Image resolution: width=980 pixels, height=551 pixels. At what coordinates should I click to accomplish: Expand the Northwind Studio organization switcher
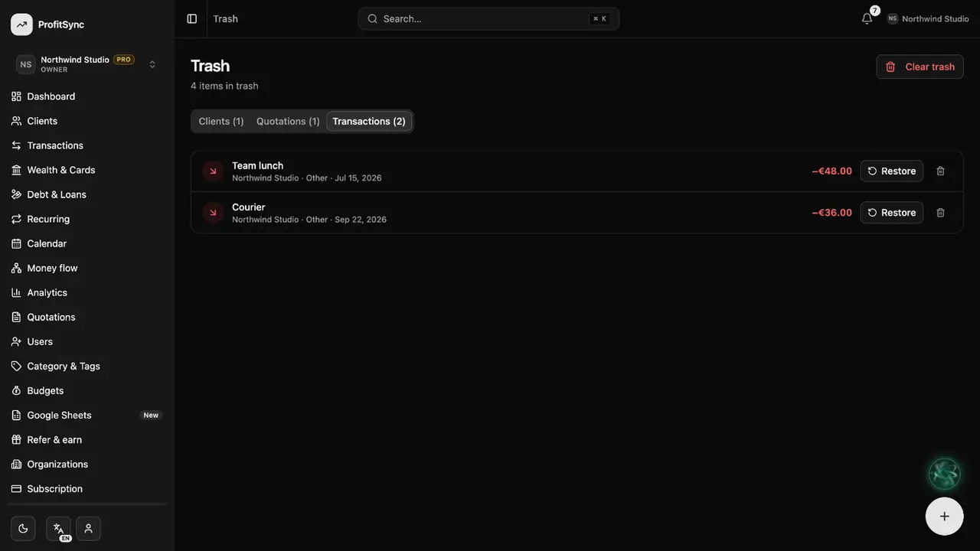click(87, 64)
